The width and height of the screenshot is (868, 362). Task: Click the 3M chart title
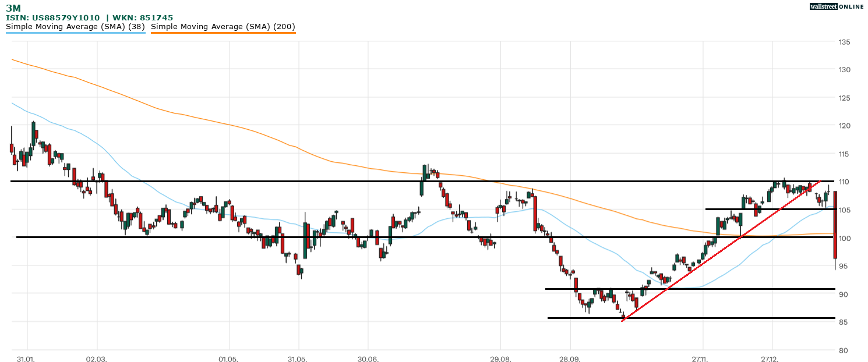pos(13,8)
